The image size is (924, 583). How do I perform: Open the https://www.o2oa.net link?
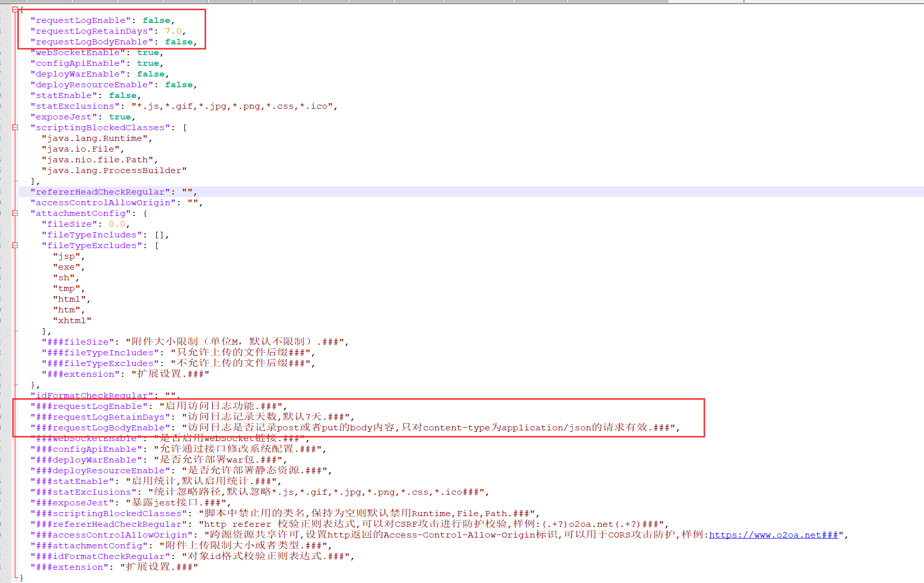point(773,535)
